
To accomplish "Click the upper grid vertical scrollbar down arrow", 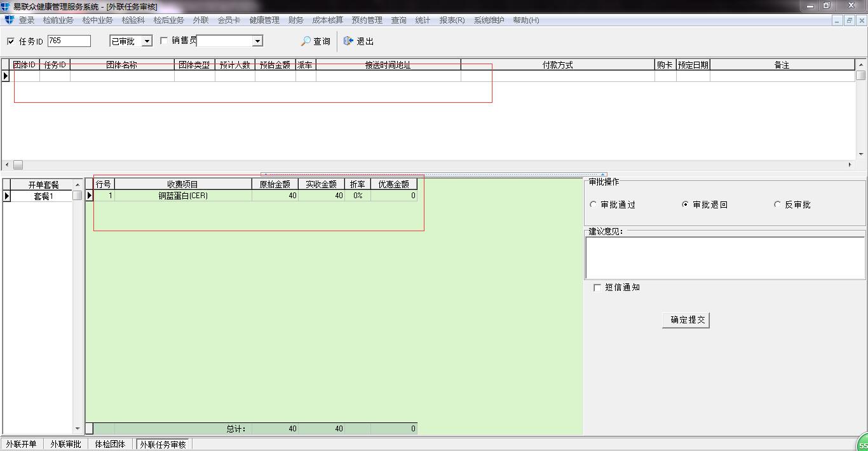I will coord(861,154).
